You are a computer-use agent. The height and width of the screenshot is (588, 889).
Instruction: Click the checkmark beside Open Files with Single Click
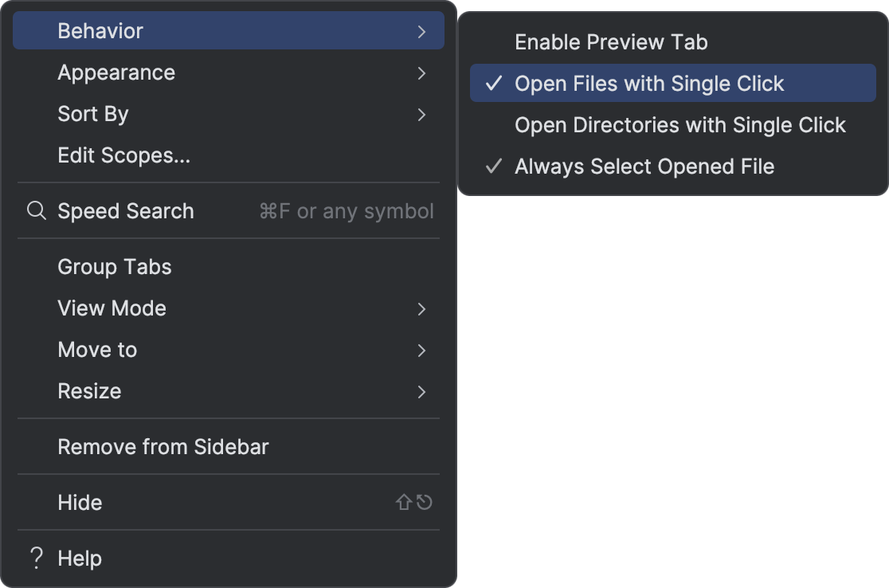pyautogui.click(x=492, y=83)
